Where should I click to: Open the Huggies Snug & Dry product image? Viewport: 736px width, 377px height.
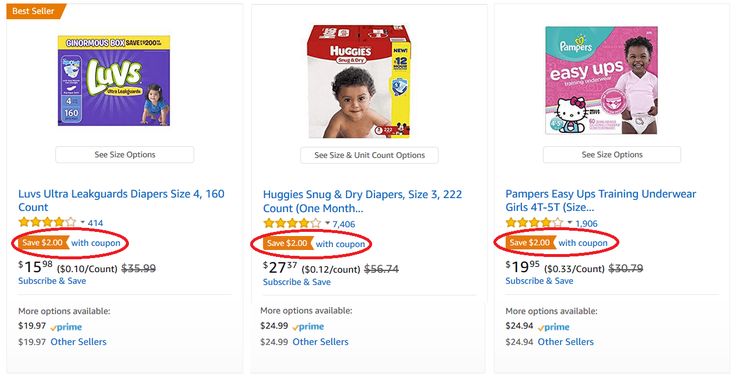coord(359,81)
